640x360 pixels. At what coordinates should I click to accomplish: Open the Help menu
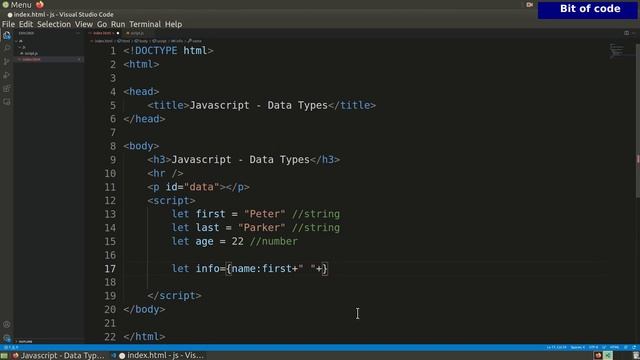[x=173, y=24]
